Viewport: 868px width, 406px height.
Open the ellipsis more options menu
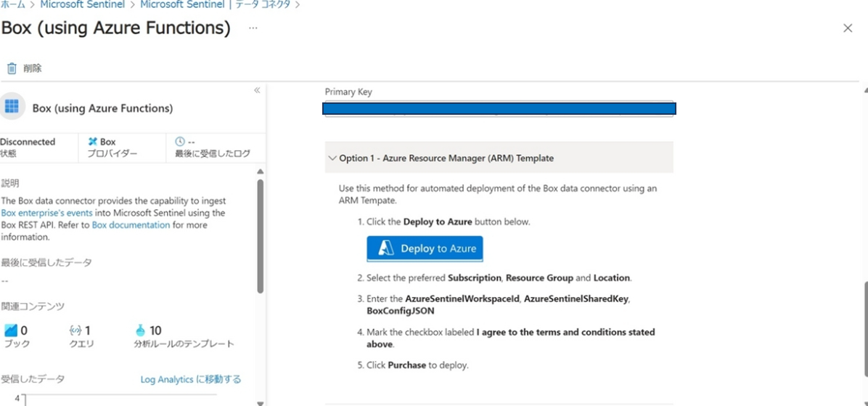[x=253, y=28]
